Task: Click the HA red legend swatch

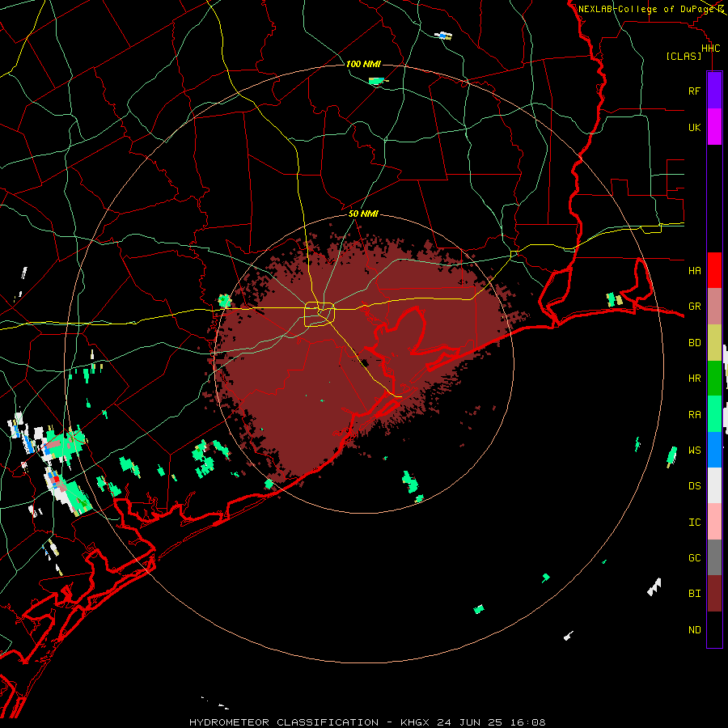Action: 714,270
